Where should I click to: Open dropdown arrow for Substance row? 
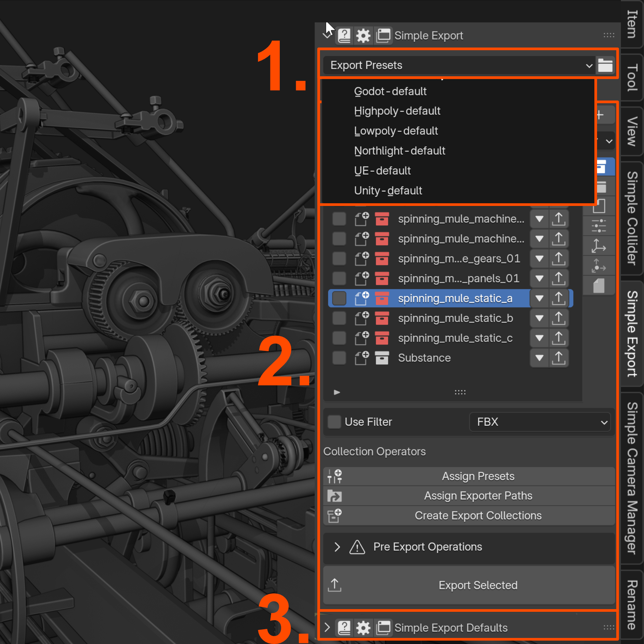[539, 358]
